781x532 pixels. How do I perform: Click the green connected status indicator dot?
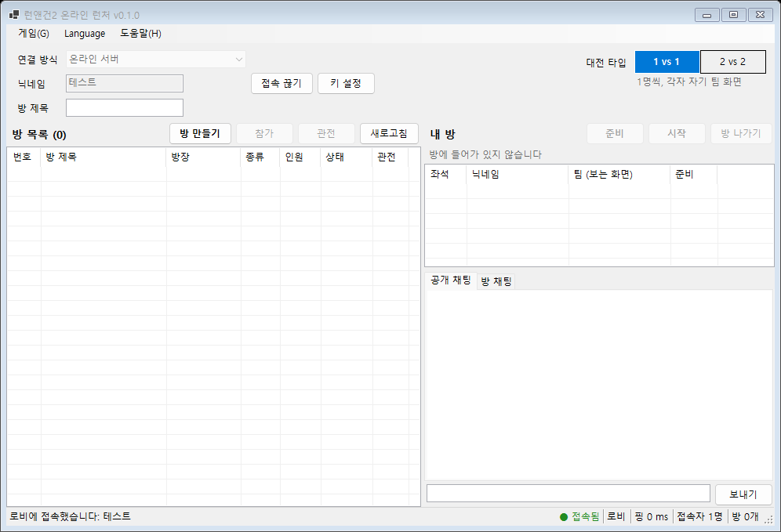pyautogui.click(x=564, y=517)
